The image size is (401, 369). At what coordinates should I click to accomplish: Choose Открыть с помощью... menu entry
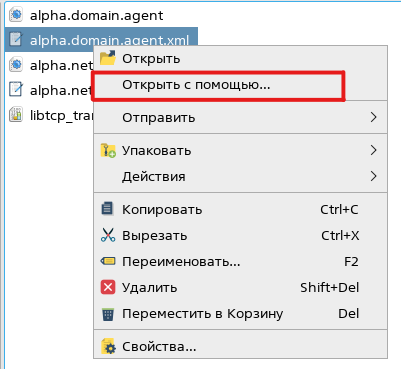click(240, 85)
